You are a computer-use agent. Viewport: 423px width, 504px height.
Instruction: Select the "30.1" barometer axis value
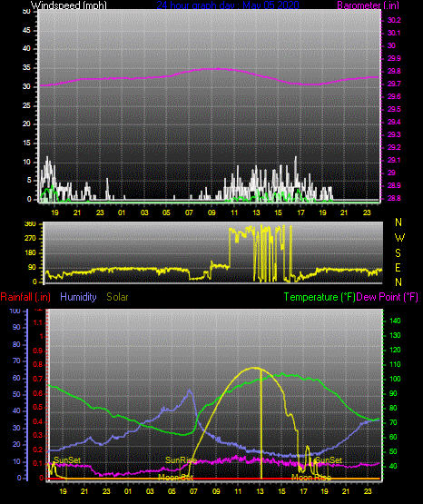click(x=394, y=33)
